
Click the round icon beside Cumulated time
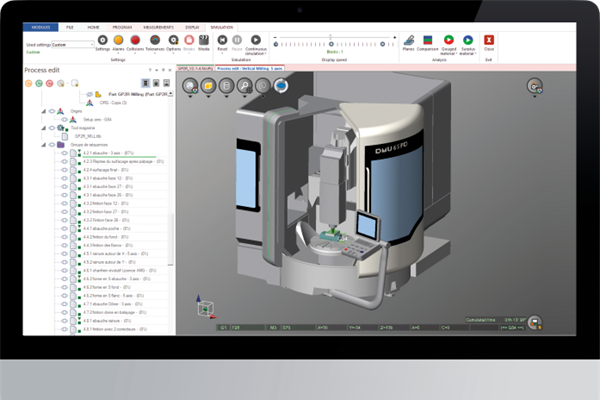[535, 323]
